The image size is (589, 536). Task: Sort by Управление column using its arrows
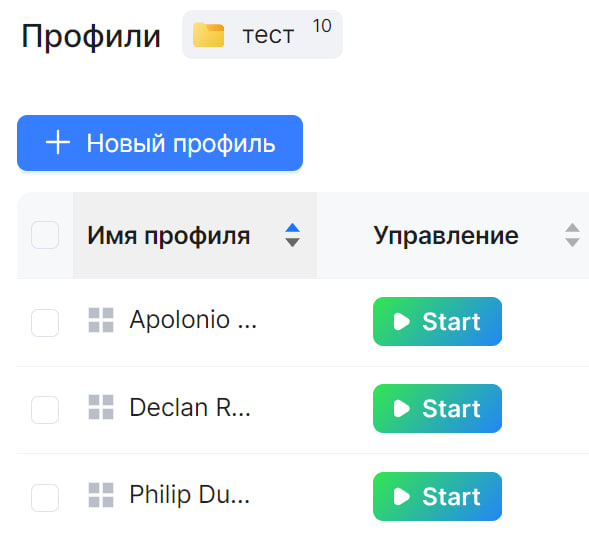coord(572,235)
